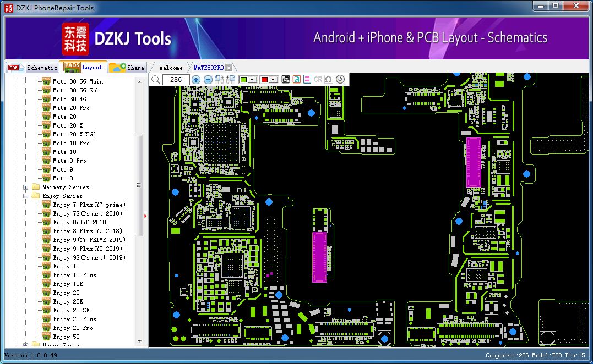
Task: Switch to the Layout tab
Action: [x=84, y=67]
